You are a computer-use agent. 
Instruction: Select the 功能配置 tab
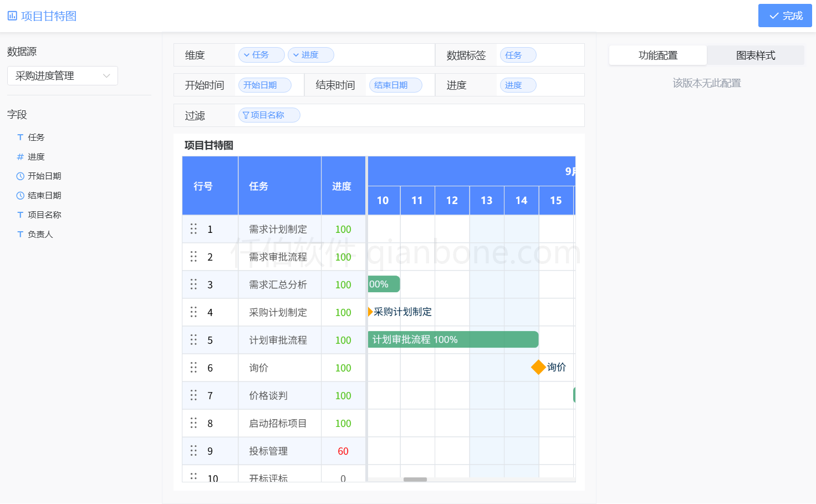[x=658, y=55]
